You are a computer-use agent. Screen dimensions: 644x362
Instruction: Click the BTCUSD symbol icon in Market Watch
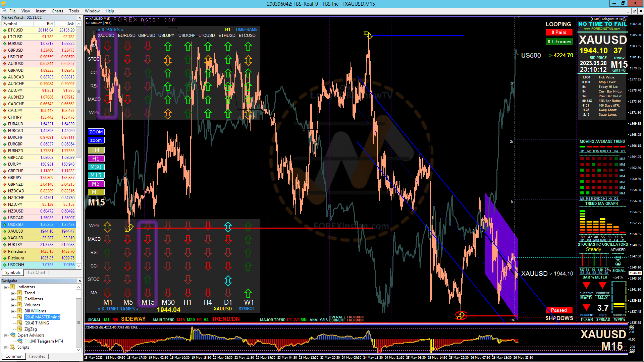tap(5, 30)
